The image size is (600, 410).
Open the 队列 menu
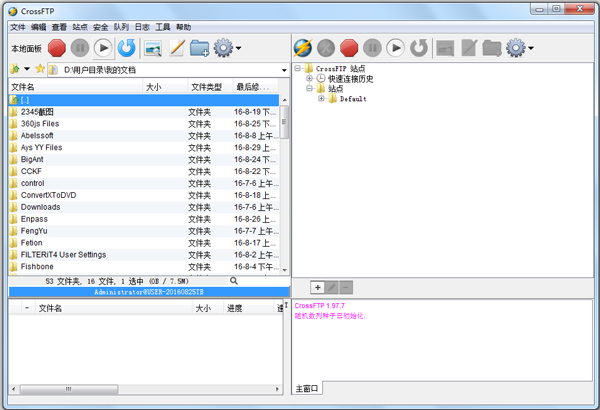point(121,27)
